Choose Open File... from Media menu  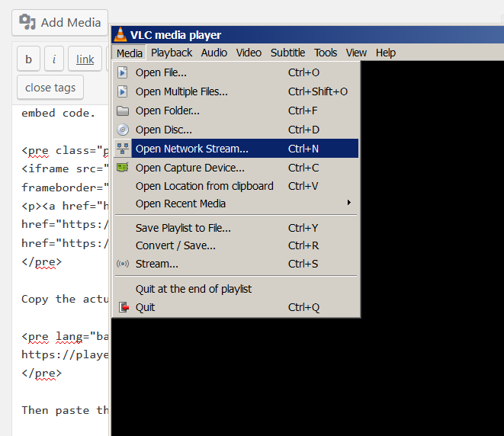(236, 72)
